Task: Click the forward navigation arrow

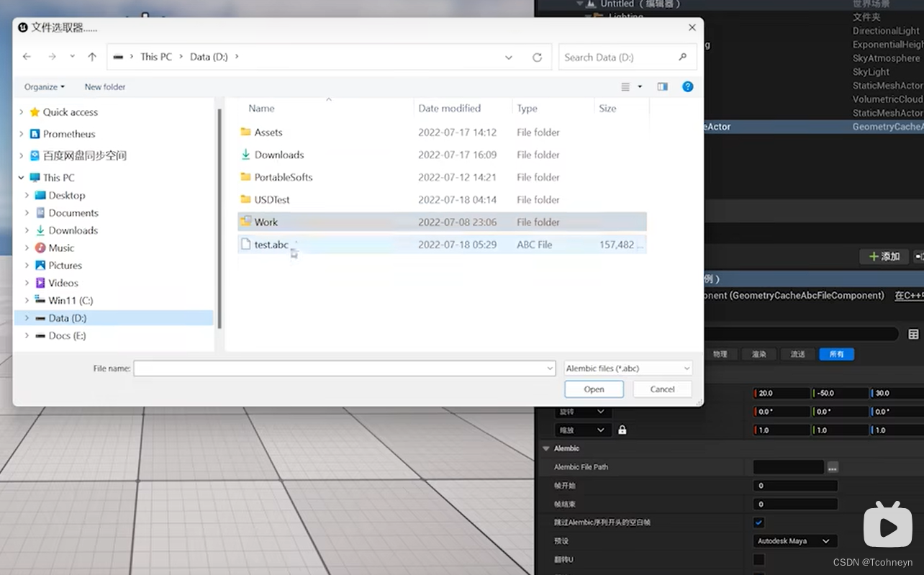Action: pyautogui.click(x=52, y=57)
